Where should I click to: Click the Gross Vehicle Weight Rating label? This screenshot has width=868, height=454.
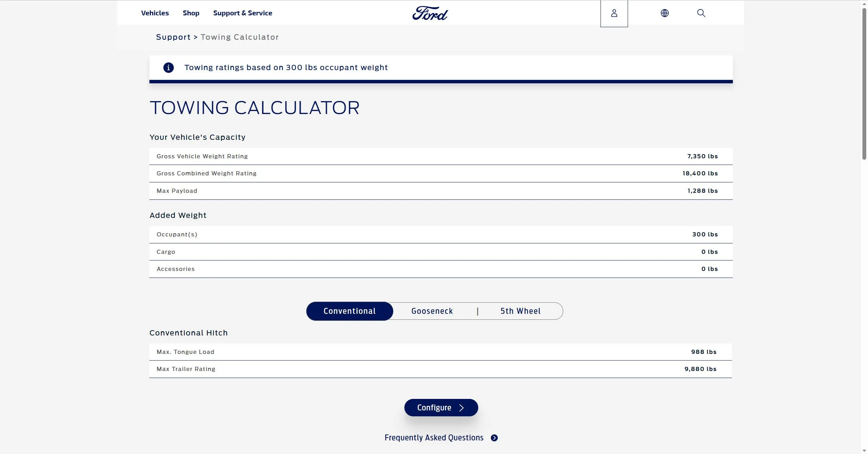click(202, 156)
